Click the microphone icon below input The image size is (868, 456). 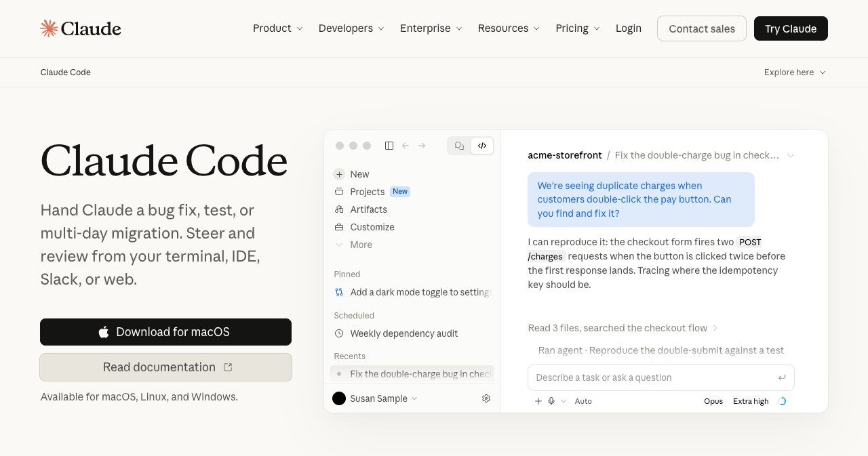(551, 401)
